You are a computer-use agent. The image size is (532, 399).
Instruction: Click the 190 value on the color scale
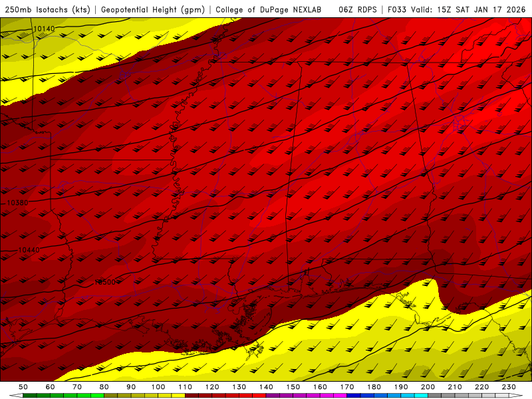pos(401,387)
